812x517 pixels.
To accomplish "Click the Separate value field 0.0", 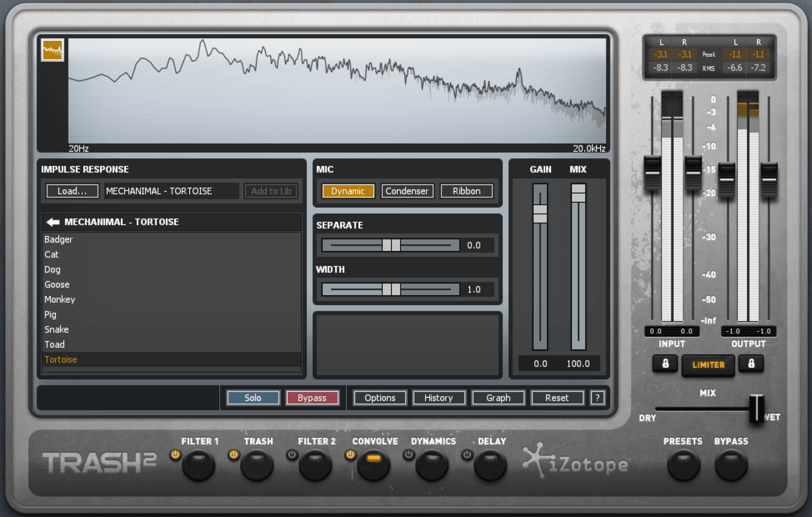I will click(477, 245).
